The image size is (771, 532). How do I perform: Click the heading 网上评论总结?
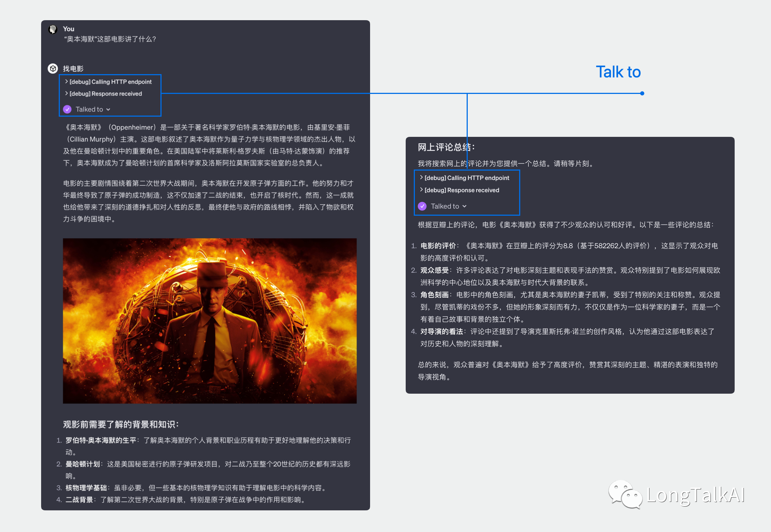(x=446, y=147)
